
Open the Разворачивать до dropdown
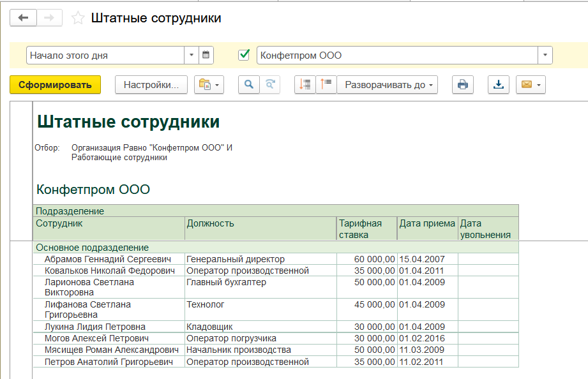point(388,85)
